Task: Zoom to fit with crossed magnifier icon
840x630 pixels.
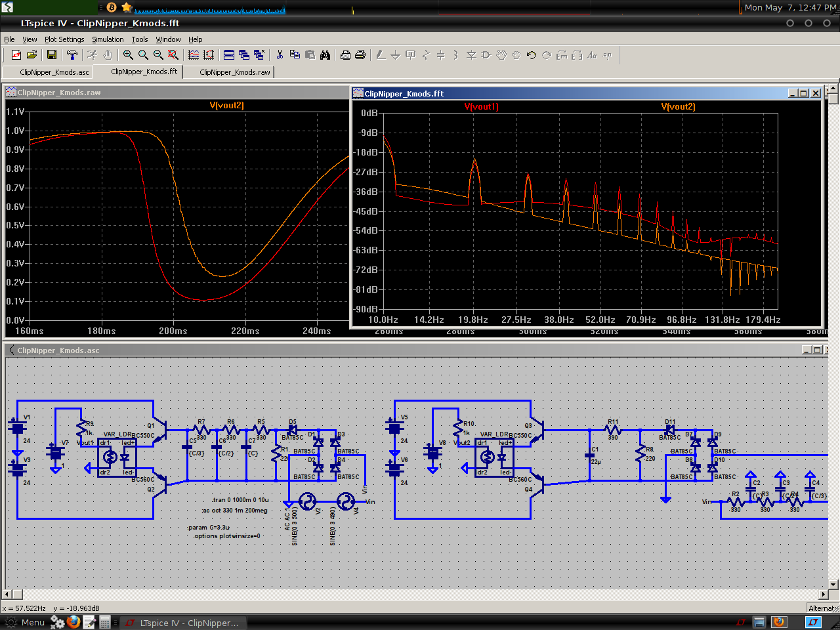Action: [x=173, y=55]
